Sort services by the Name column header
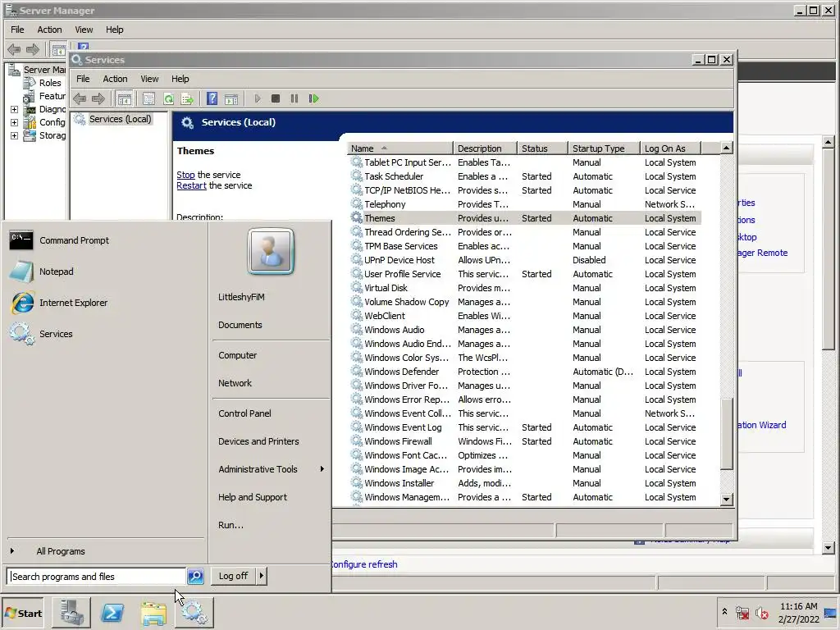This screenshot has height=630, width=840. pyautogui.click(x=399, y=148)
